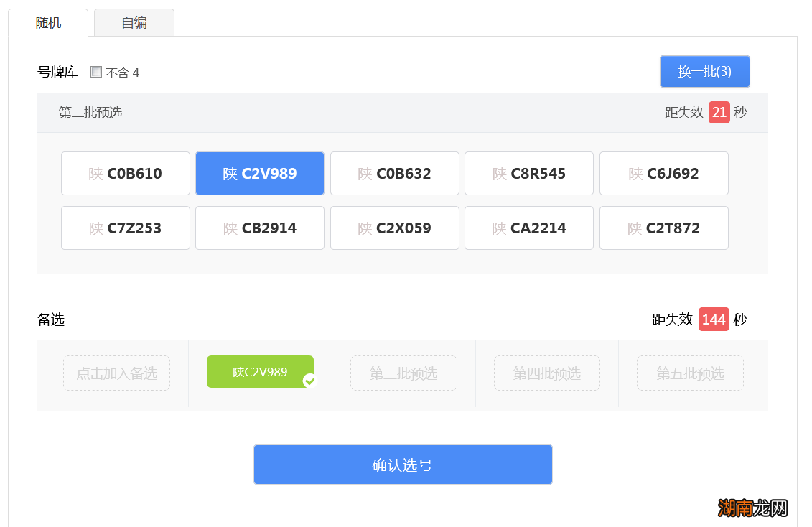This screenshot has height=527, width=812.
Task: Open the 自编 tab
Action: [x=134, y=22]
